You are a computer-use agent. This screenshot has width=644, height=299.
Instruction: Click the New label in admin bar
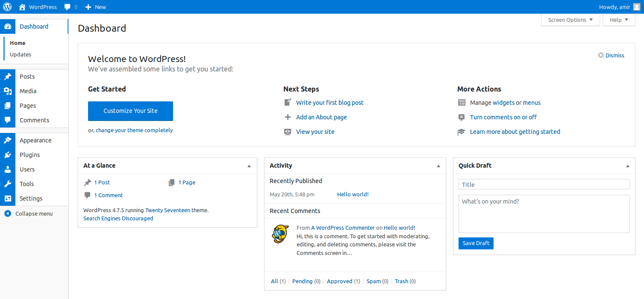click(x=100, y=7)
